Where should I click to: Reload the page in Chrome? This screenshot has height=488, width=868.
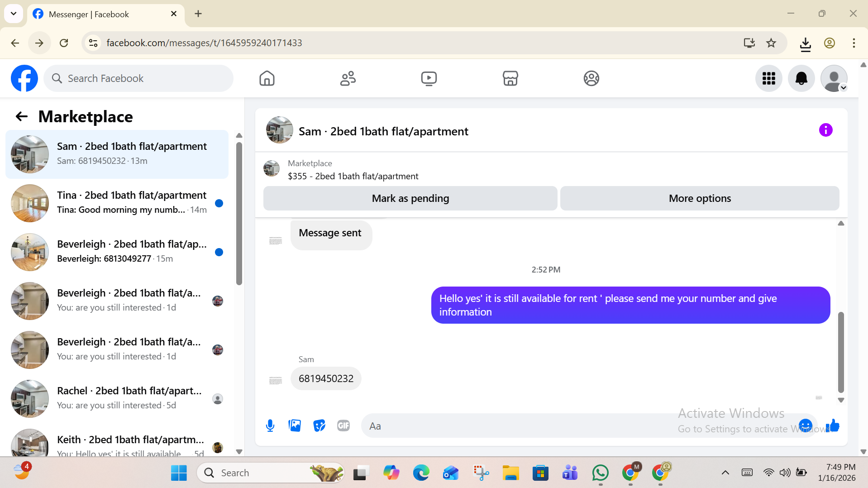64,43
